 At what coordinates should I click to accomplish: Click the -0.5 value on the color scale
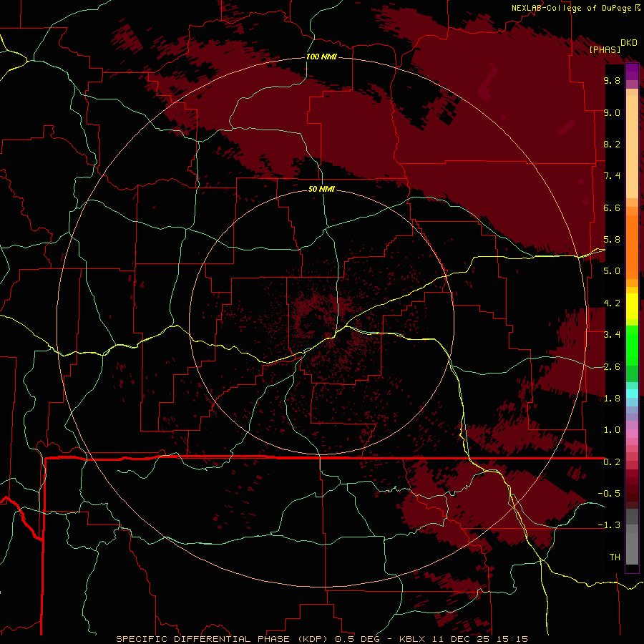pyautogui.click(x=609, y=493)
